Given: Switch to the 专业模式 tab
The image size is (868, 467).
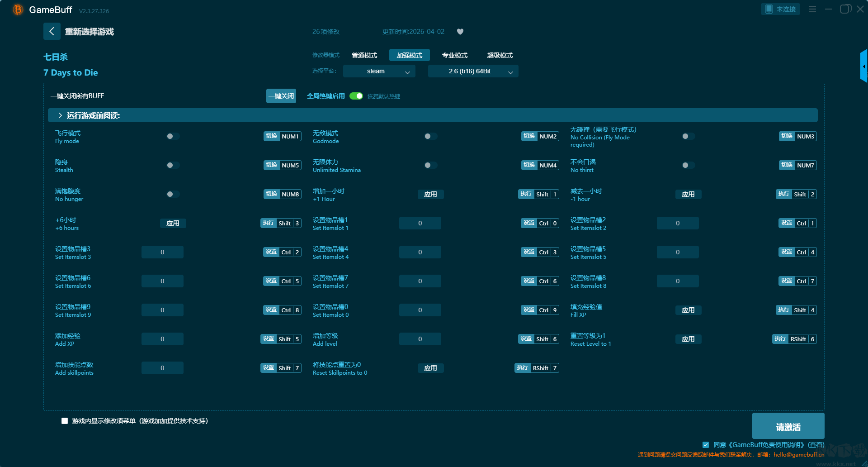Looking at the screenshot, I should point(454,55).
